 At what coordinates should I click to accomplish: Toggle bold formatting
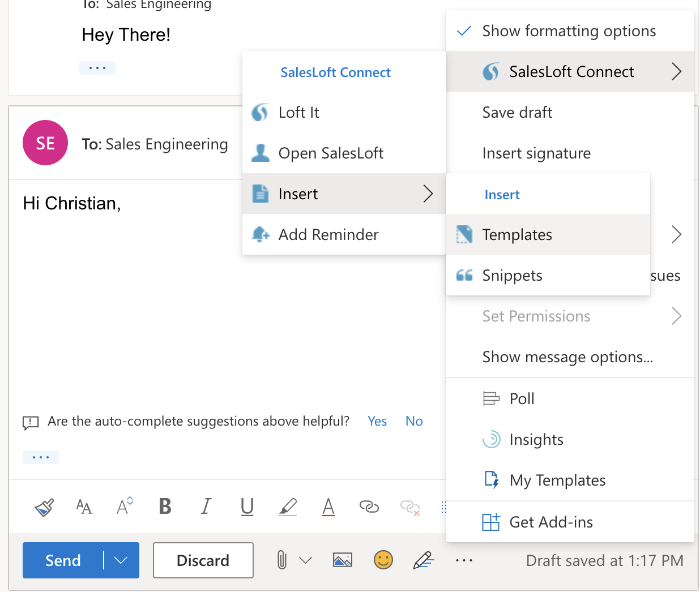(165, 507)
